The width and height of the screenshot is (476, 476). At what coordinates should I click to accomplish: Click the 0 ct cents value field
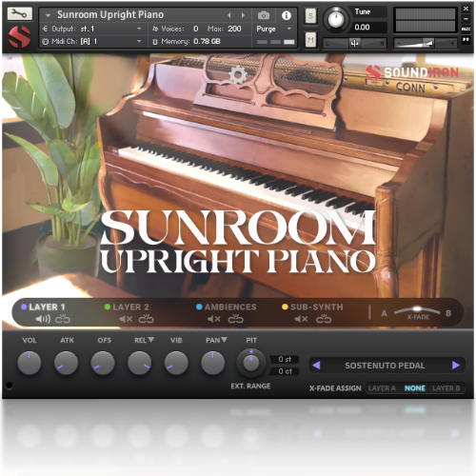tap(285, 371)
